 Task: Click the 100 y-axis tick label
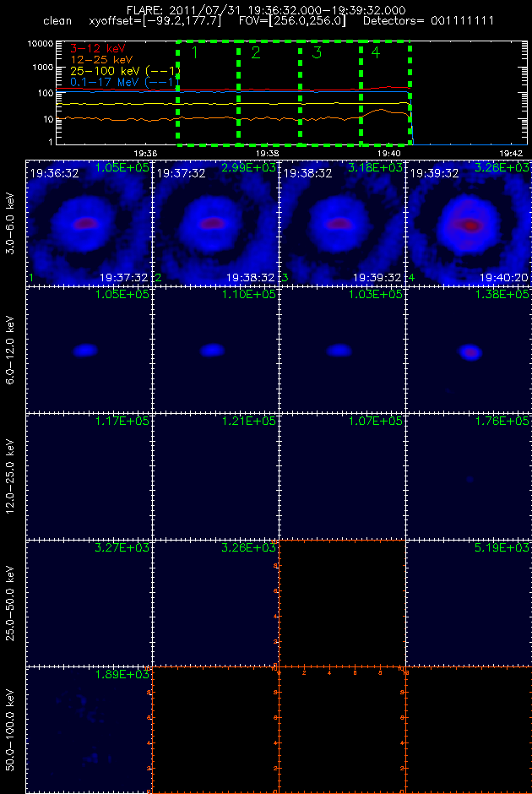coord(46,94)
